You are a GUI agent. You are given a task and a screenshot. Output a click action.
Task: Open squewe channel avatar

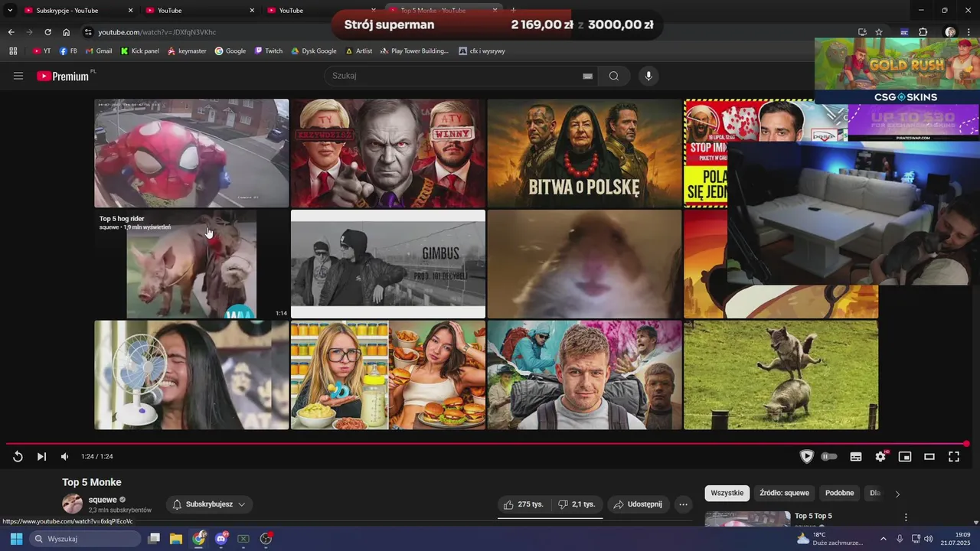pos(72,504)
